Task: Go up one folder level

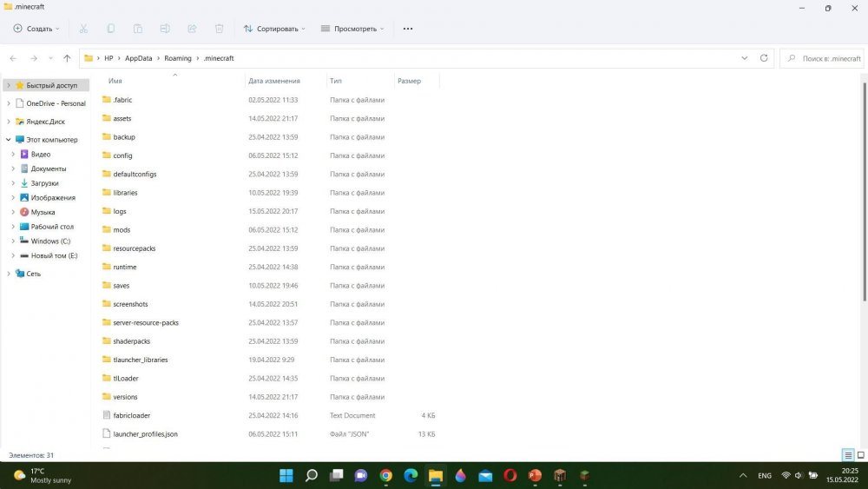Action: [67, 58]
